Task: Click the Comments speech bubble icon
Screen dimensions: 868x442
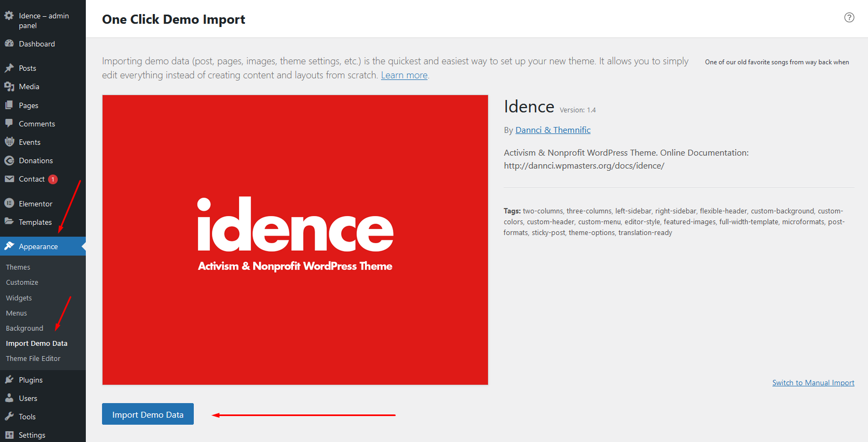Action: click(9, 124)
